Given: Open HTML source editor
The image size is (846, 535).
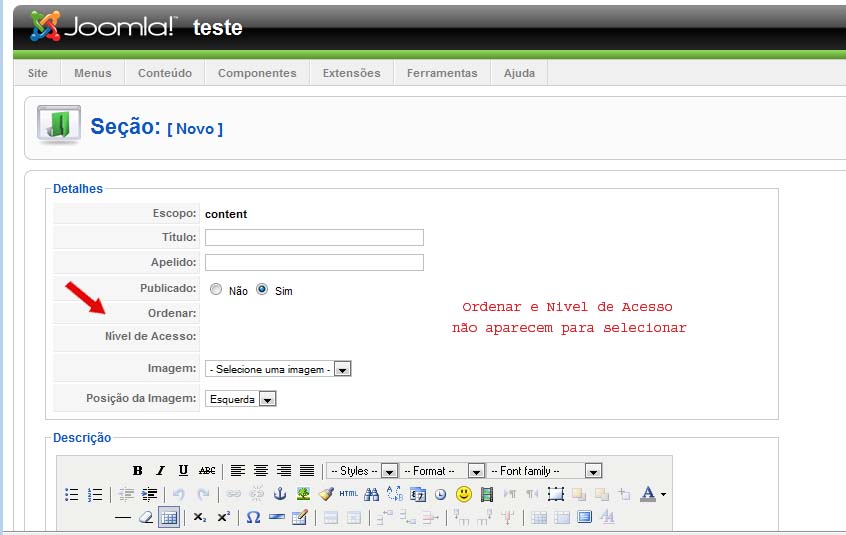Looking at the screenshot, I should [x=349, y=493].
